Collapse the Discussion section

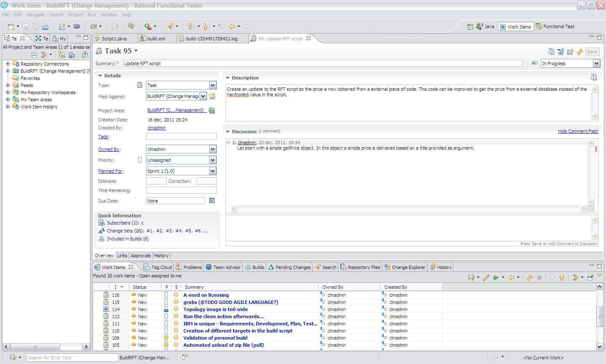pos(228,132)
